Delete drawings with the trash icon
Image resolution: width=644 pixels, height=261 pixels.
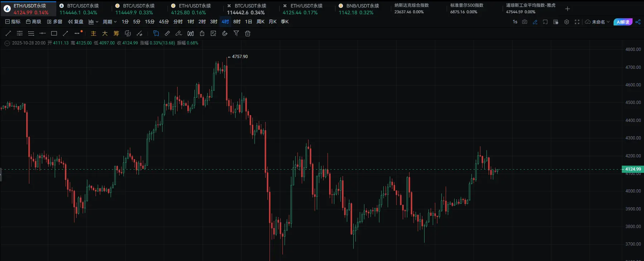point(248,33)
